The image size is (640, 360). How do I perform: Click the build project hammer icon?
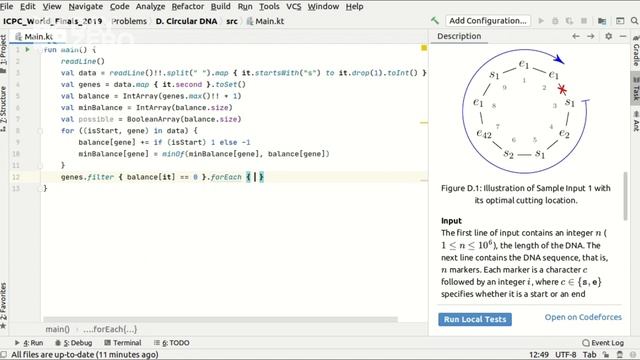(x=435, y=21)
